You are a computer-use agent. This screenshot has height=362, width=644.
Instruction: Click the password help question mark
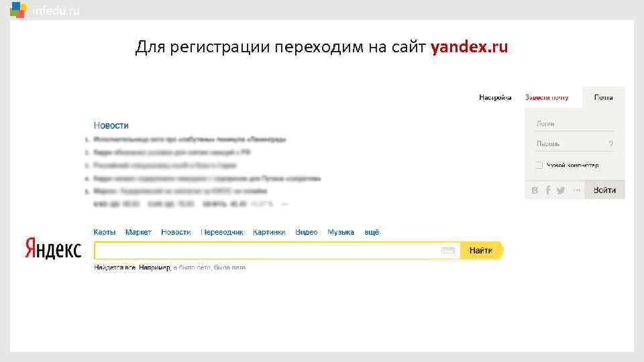610,143
